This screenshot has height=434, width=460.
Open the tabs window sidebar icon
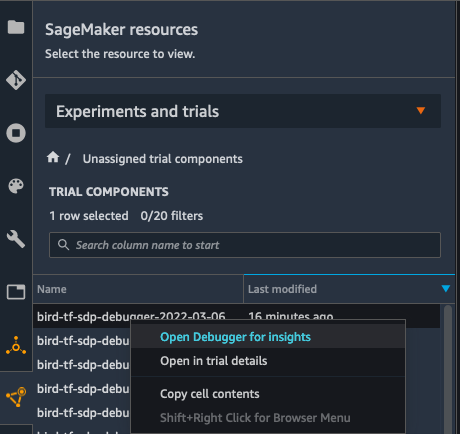tap(16, 292)
